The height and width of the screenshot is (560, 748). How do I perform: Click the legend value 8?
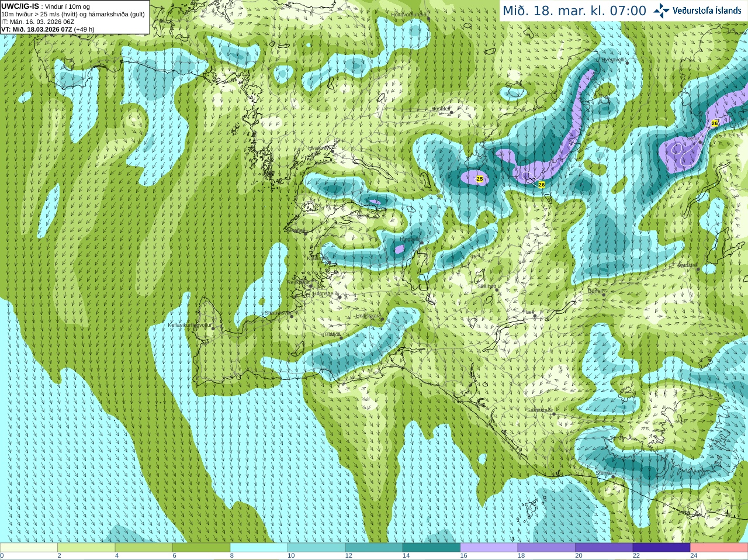[232, 556]
